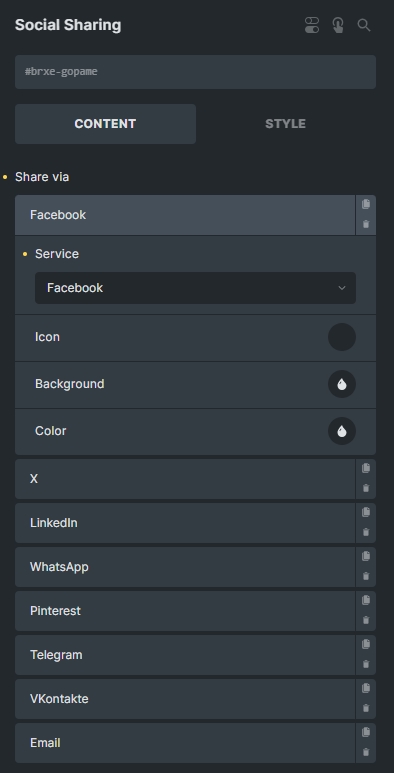The height and width of the screenshot is (773, 394).
Task: Expand the VKontakte share item
Action: 185,699
